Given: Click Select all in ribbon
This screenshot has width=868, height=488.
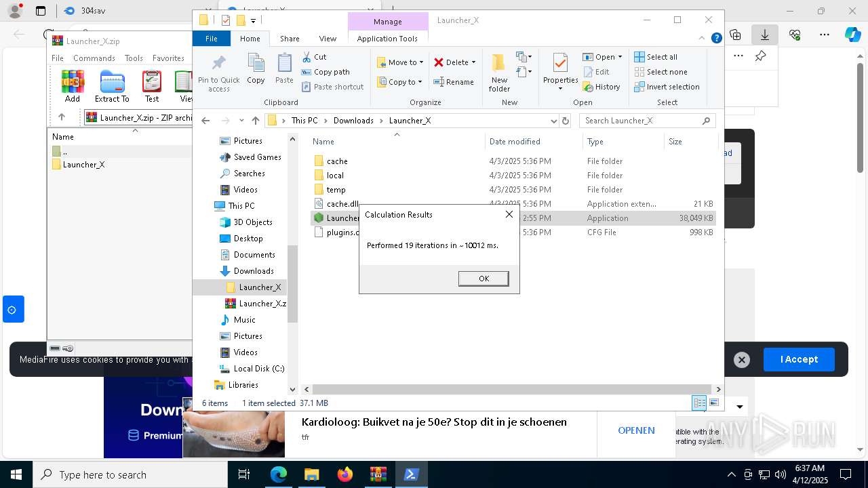Looking at the screenshot, I should 656,57.
